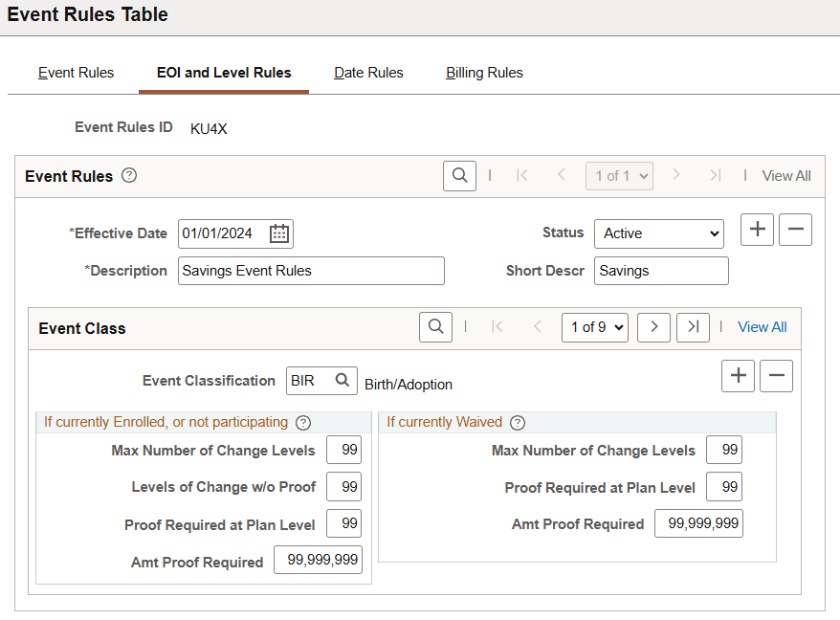Switch to the Date Rules tab
The width and height of the screenshot is (840, 620).
pyautogui.click(x=368, y=72)
